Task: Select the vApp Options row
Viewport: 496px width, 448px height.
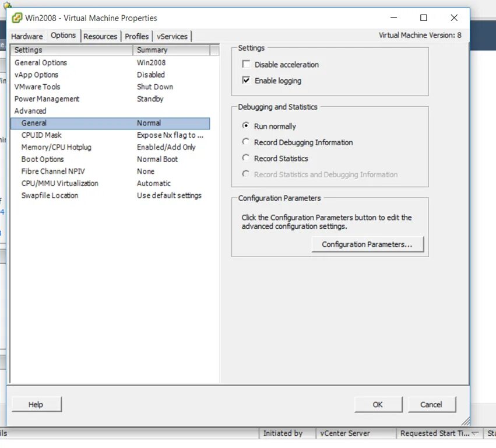Action: click(x=110, y=75)
